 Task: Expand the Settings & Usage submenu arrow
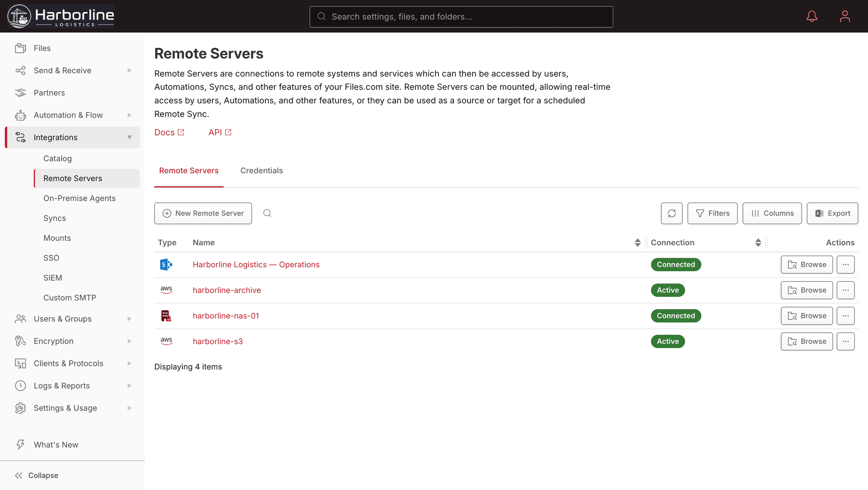tap(129, 408)
